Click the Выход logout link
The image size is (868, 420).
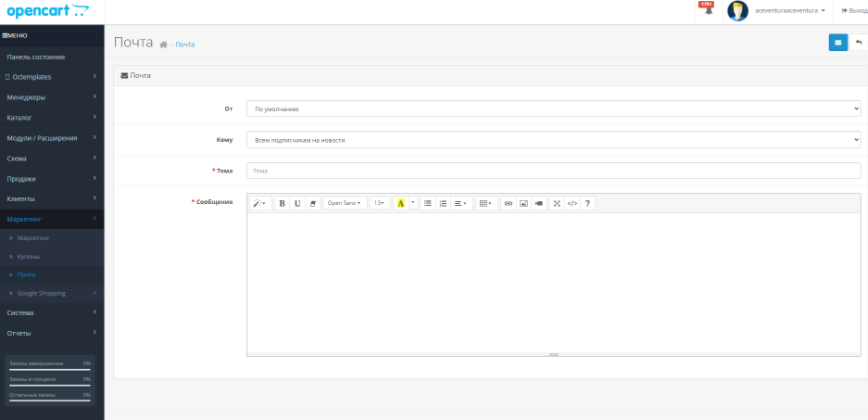(853, 10)
